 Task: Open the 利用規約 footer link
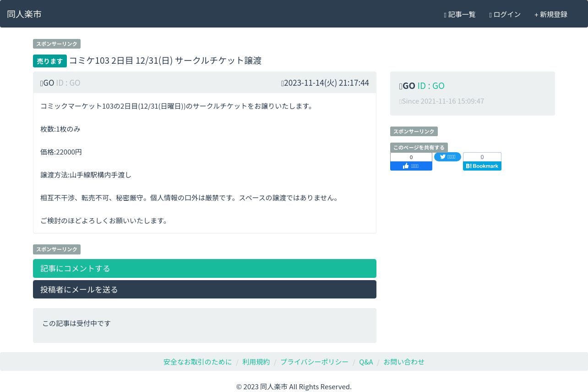point(256,362)
